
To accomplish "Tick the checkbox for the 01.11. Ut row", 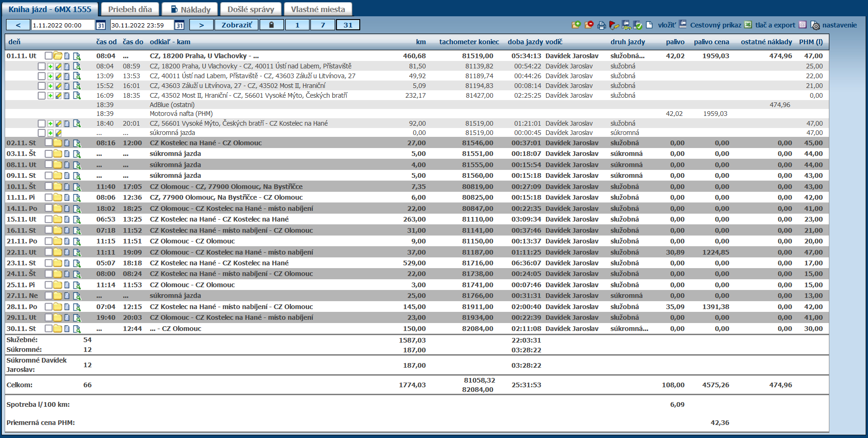I will tap(48, 56).
